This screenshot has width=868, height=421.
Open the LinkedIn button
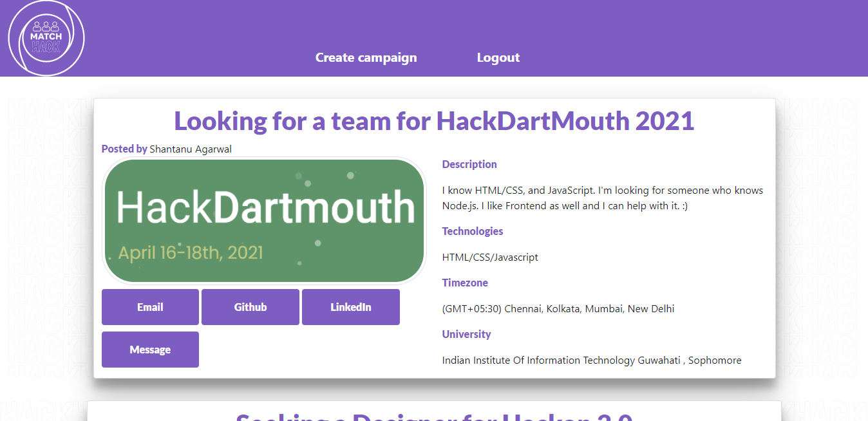coord(351,307)
